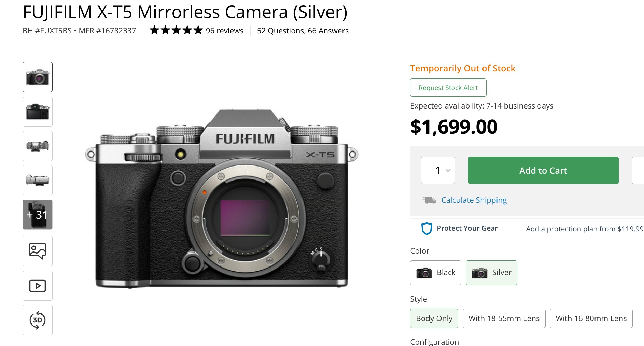Select the Silver color swatch
Image resolution: width=644 pixels, height=346 pixels.
pyautogui.click(x=491, y=273)
